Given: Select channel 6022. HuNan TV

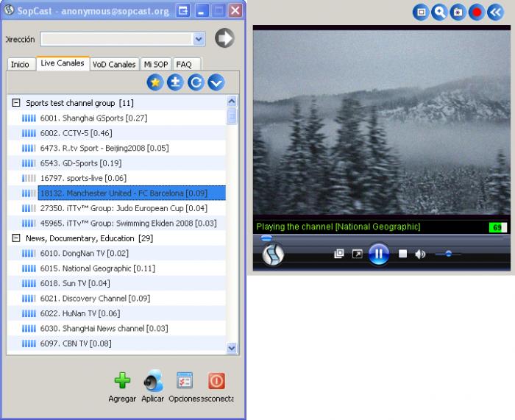Looking at the screenshot, I should [x=116, y=313].
